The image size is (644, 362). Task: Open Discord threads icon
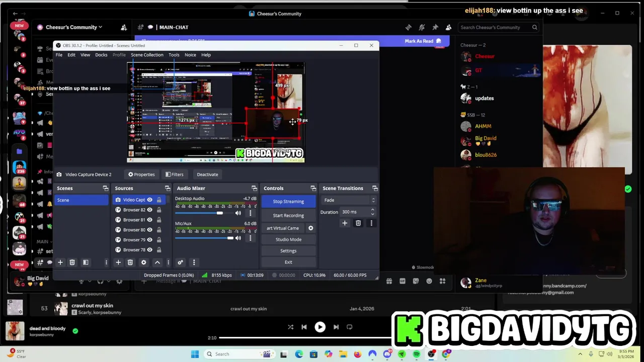pos(409,27)
